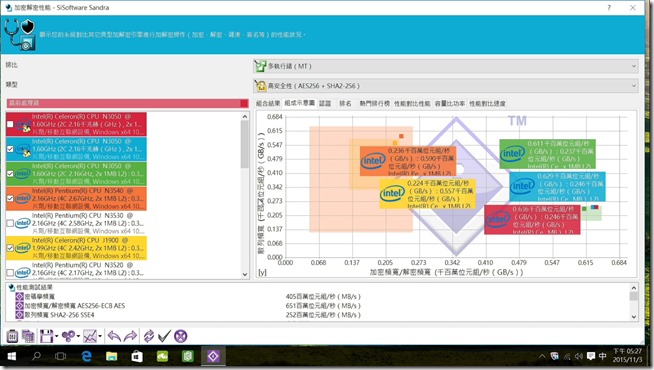Screen dimensions: 654x370
Task: Select the 散列頻寬 SHA2-256 SSE4 row
Action: tap(59, 315)
